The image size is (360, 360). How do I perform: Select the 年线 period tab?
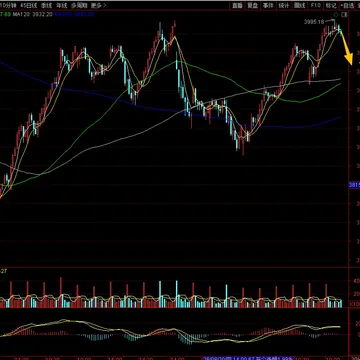tap(61, 6)
